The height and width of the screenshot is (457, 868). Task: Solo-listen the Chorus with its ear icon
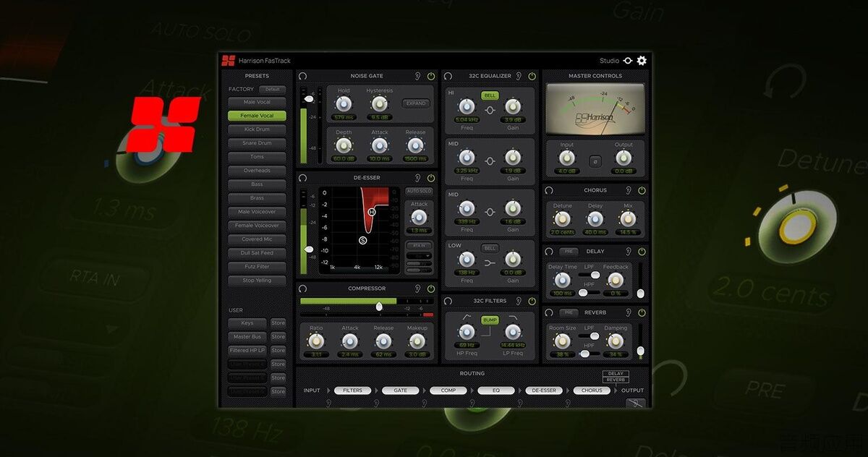tap(628, 190)
